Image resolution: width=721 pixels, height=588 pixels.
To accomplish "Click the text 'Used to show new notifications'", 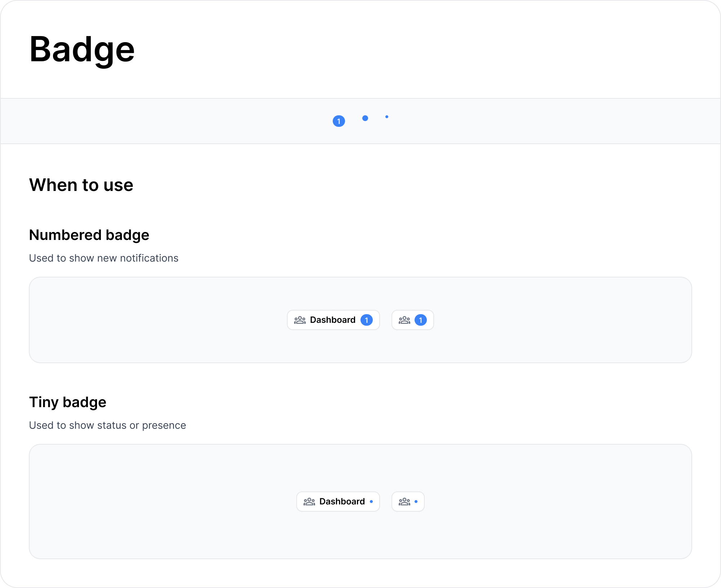I will [104, 258].
